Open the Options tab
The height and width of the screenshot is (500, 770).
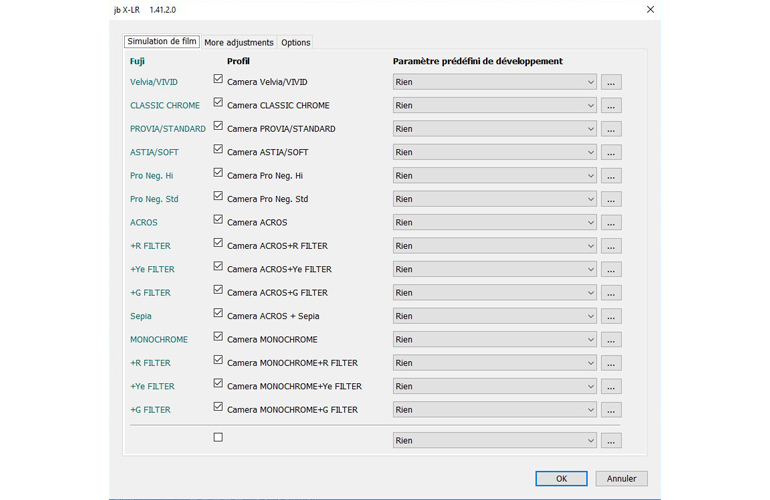pos(295,43)
